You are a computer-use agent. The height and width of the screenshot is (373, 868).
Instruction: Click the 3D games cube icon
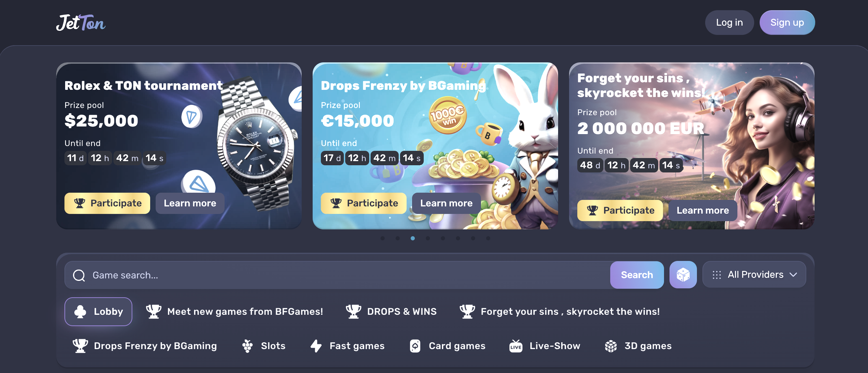[611, 346]
